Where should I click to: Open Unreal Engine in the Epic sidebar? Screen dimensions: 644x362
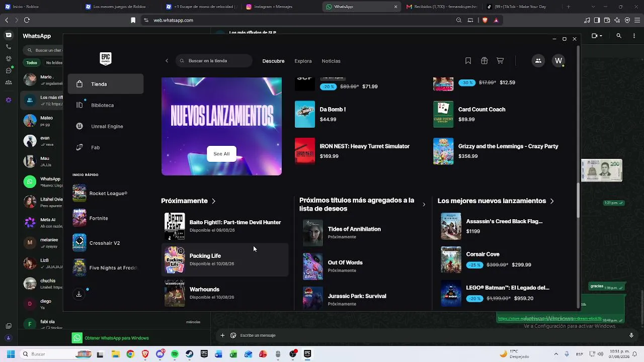106,126
